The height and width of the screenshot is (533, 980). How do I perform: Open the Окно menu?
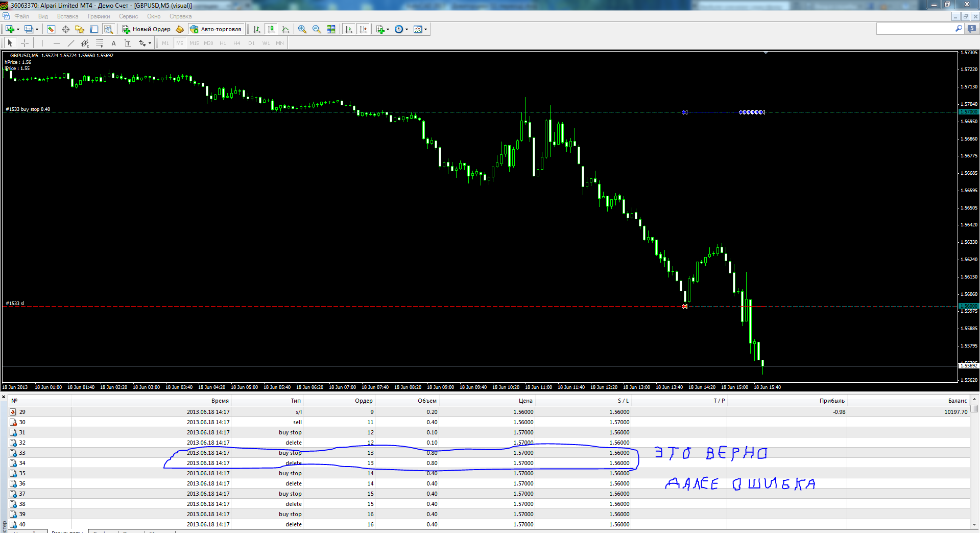(154, 16)
